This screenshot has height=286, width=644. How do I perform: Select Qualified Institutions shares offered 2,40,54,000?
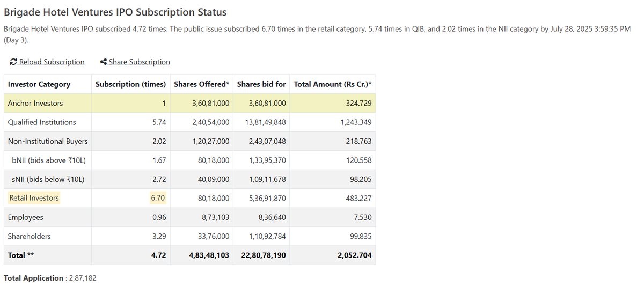click(x=210, y=122)
